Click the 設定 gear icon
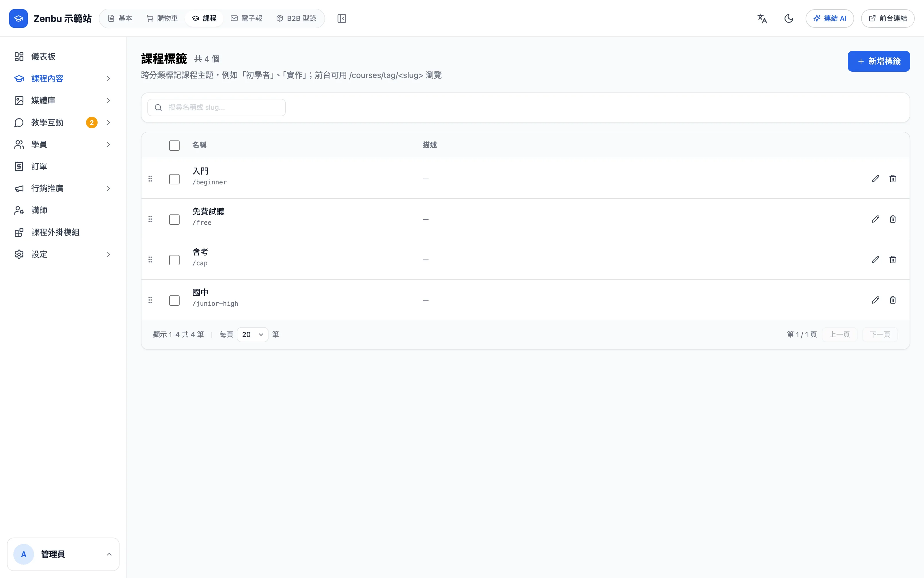924x578 pixels. click(x=19, y=255)
